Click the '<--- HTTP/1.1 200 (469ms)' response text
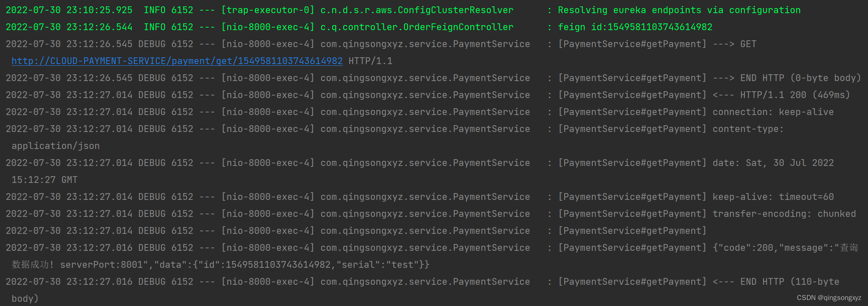This screenshot has height=306, width=868. pos(781,95)
